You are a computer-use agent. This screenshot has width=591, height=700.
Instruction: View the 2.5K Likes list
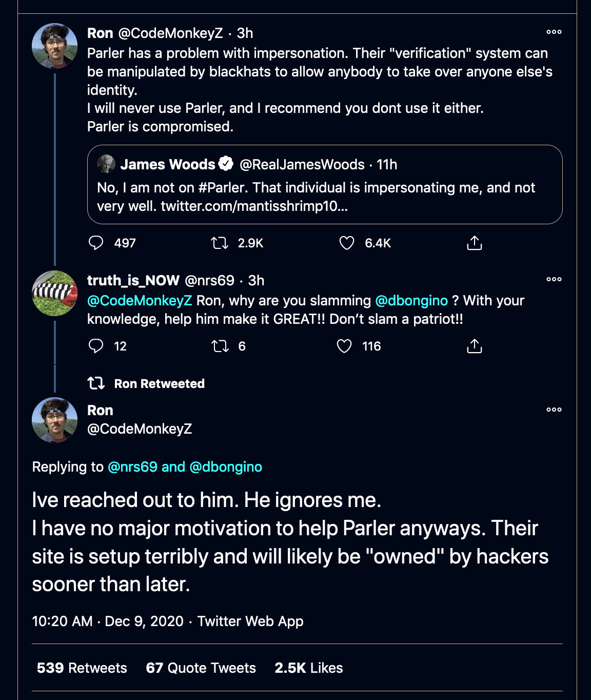click(x=309, y=668)
